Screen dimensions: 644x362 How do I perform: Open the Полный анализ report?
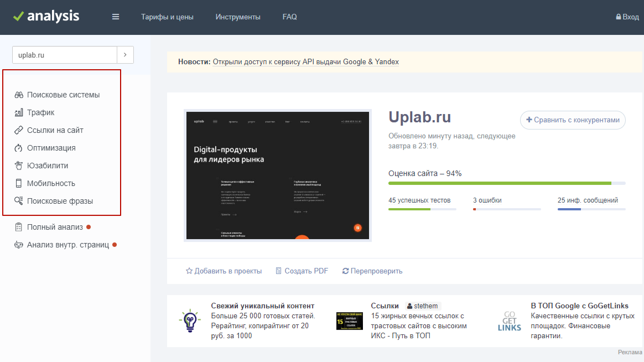click(55, 227)
